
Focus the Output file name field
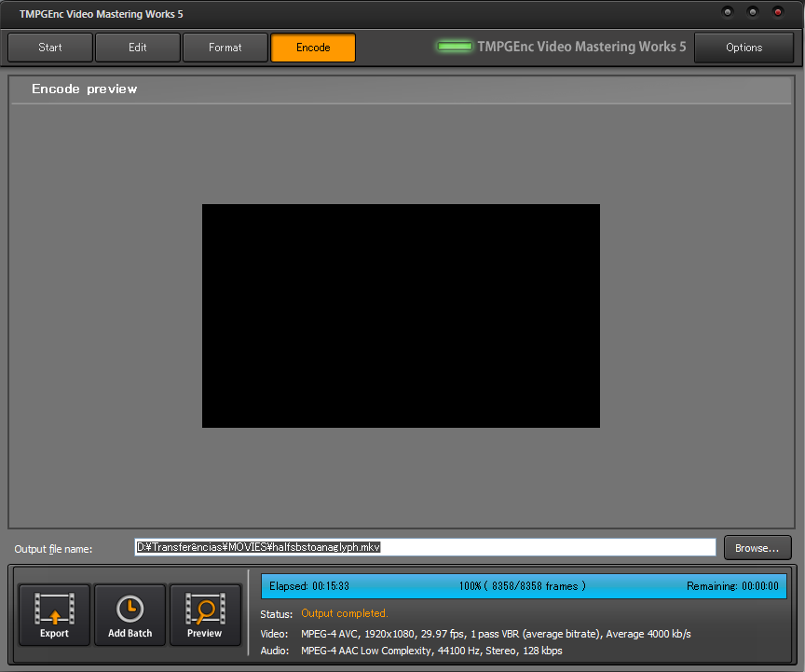[x=425, y=547]
